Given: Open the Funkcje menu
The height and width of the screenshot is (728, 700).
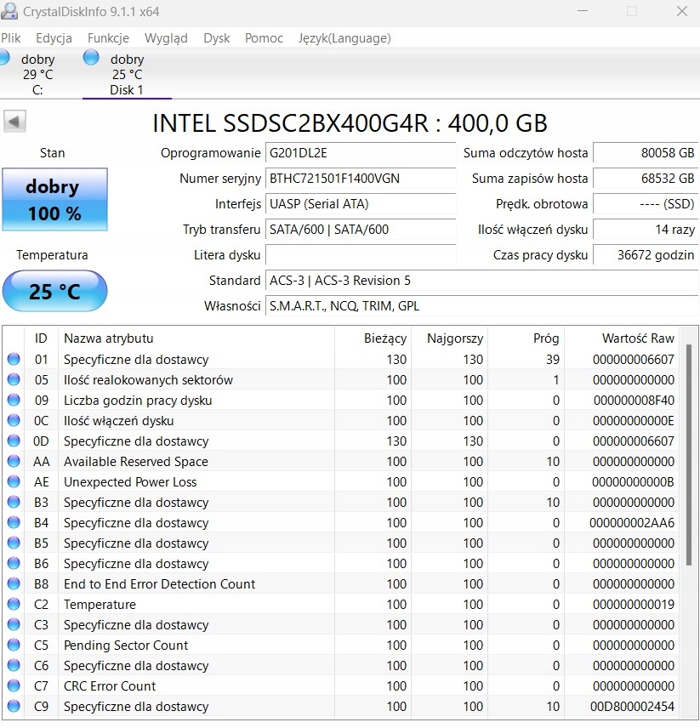Looking at the screenshot, I should point(108,38).
